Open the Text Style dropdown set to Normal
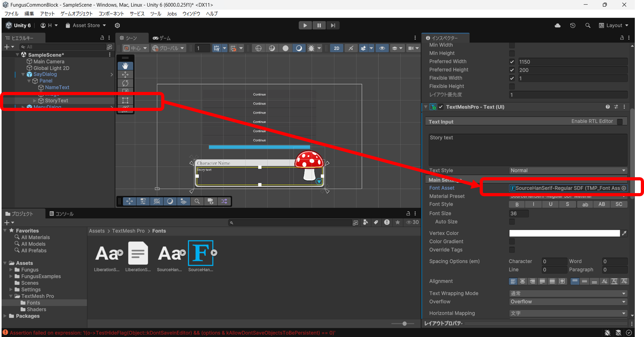Screen dimensions: 644x337 (x=568, y=170)
